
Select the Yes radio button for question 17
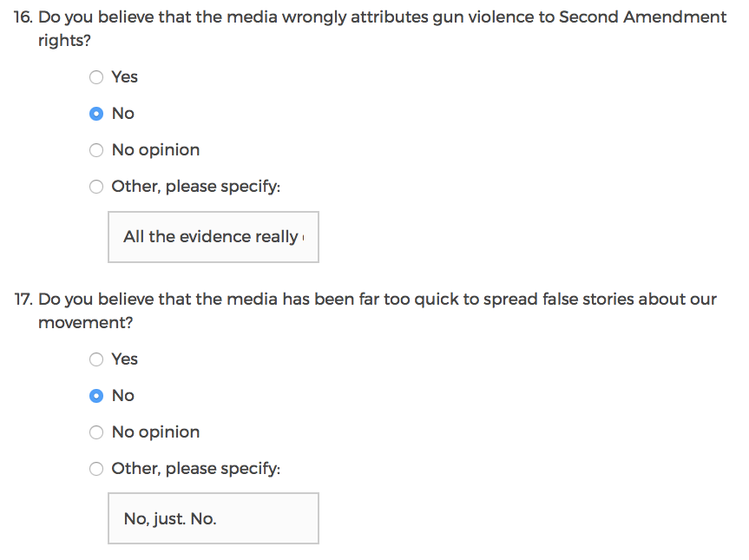click(96, 359)
